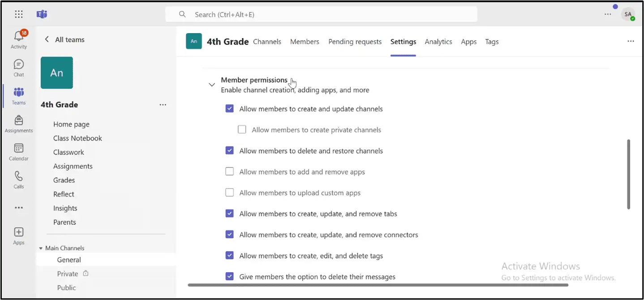Screen dimensions: 644x300
Task: Enable members to create private channels
Action: pos(242,129)
